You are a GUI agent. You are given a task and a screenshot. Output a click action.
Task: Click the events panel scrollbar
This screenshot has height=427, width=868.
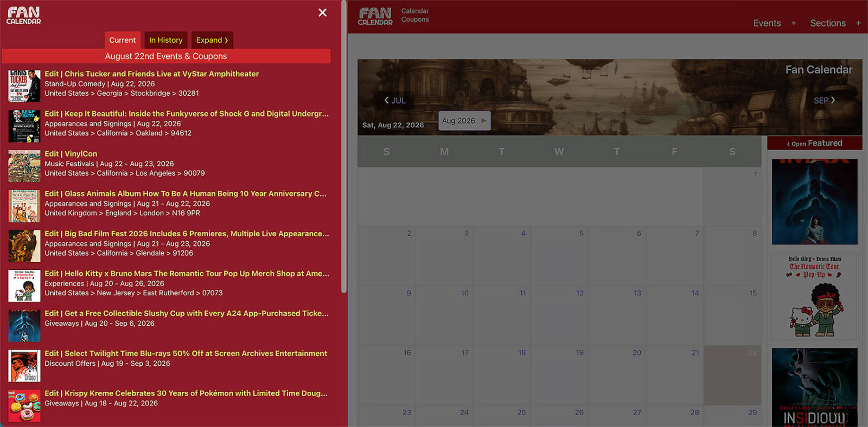pyautogui.click(x=344, y=146)
